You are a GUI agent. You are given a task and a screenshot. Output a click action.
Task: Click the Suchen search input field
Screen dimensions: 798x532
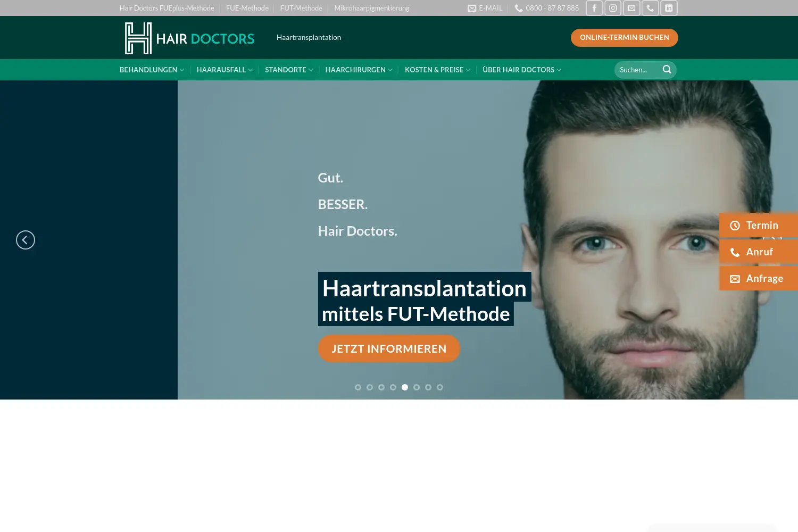[638, 70]
